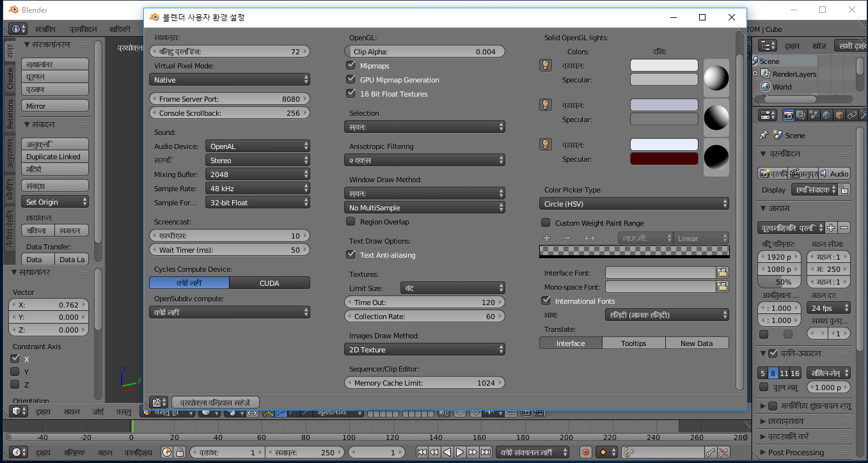868x463 pixels.
Task: Click the timeline editor type clock icon
Action: click(x=19, y=452)
